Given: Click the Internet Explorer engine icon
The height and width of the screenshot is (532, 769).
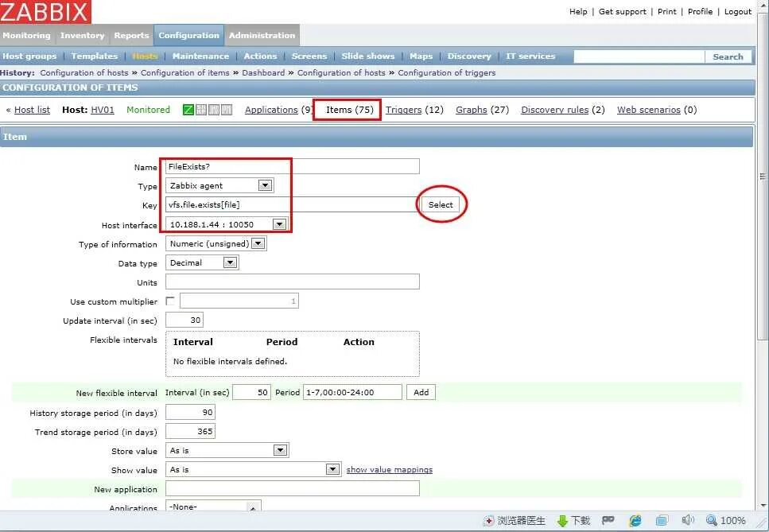Looking at the screenshot, I should (635, 520).
